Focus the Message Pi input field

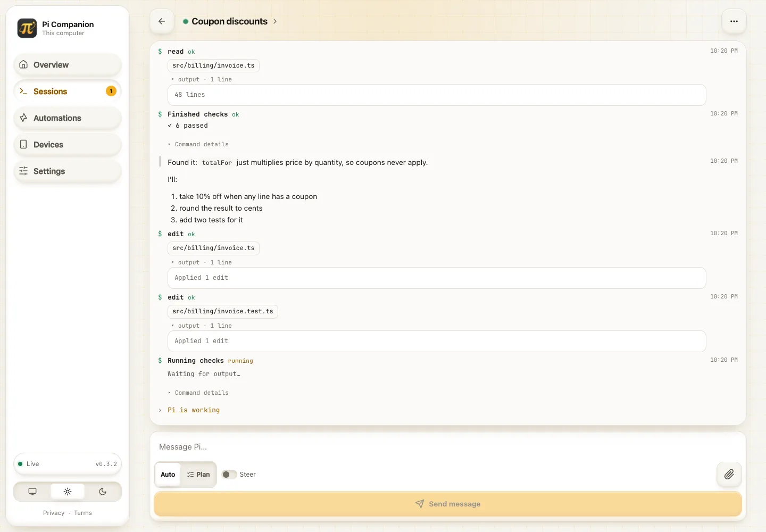tap(448, 447)
